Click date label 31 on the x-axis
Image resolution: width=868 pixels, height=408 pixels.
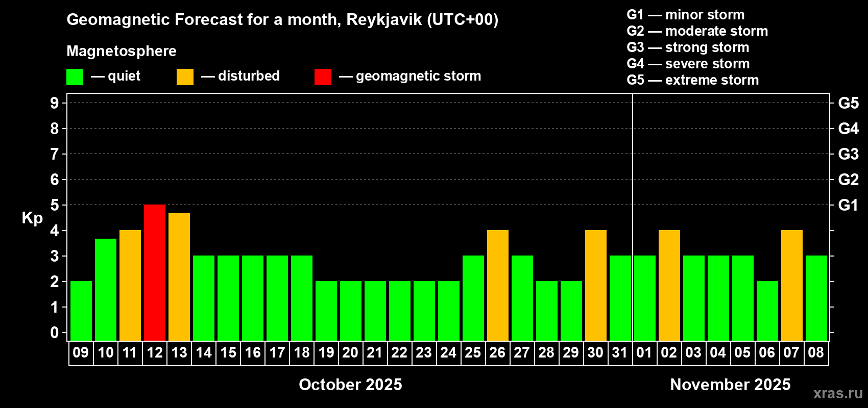click(620, 352)
